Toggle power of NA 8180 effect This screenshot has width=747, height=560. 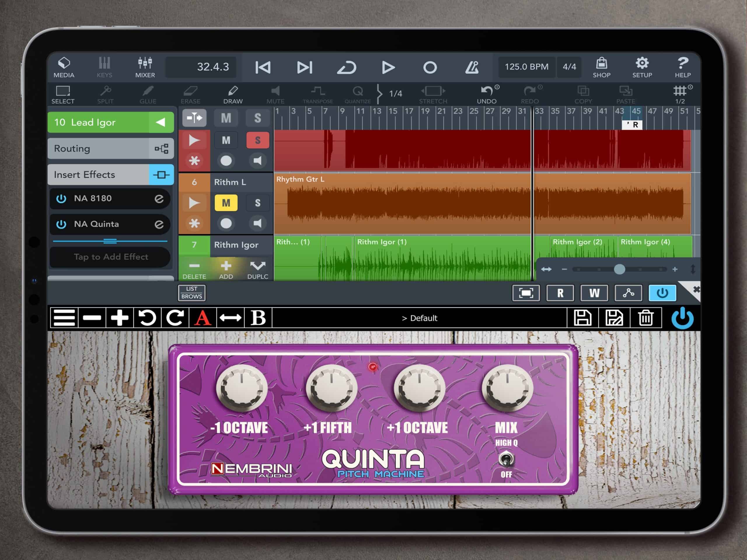pos(61,199)
